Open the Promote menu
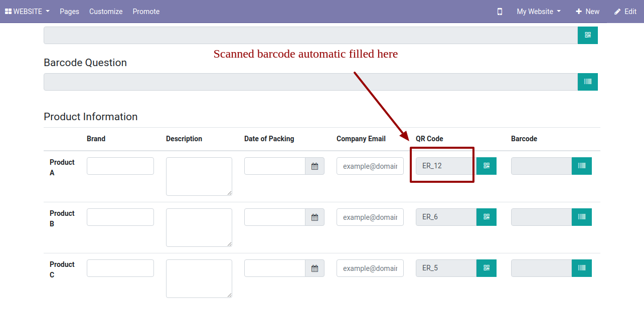Screen dimensions: 644x321 pyautogui.click(x=146, y=12)
